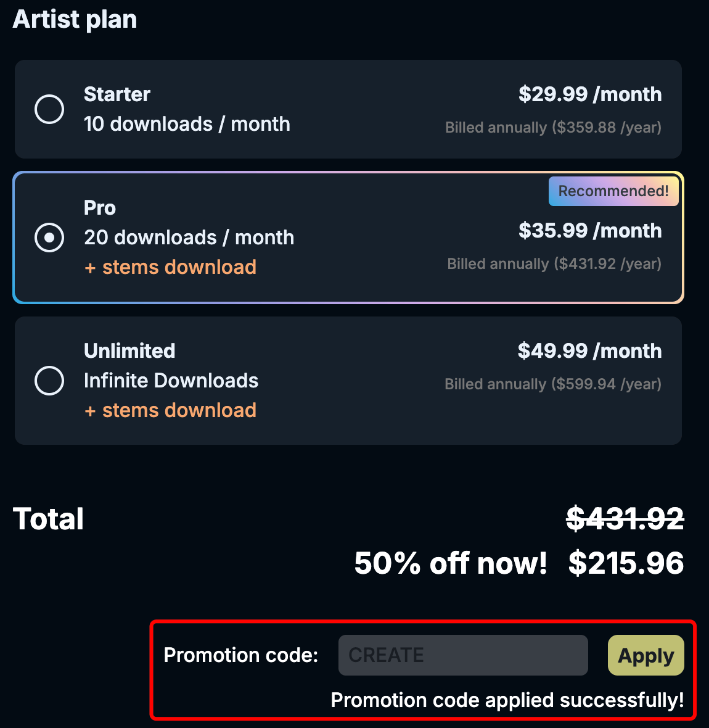
Task: Click the Recommended badge on Pro plan
Action: [x=613, y=191]
